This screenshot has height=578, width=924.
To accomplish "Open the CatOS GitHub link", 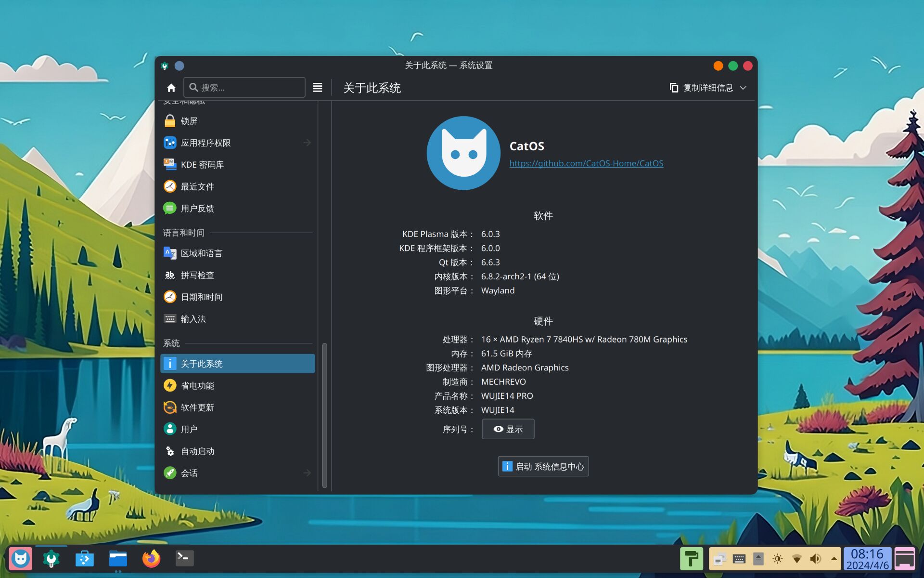I will [x=586, y=163].
